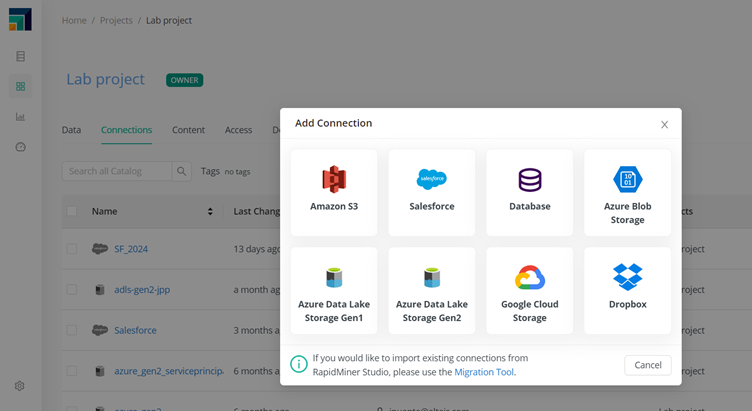Choose the Salesforce connection tile

432,192
